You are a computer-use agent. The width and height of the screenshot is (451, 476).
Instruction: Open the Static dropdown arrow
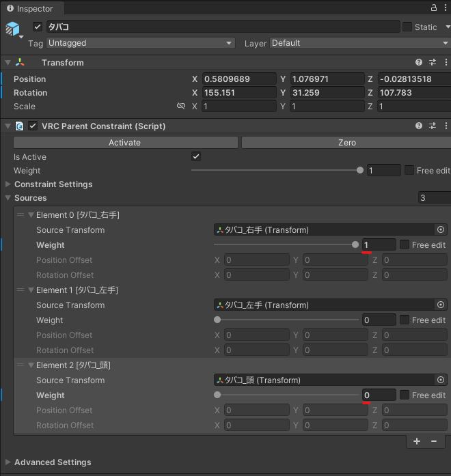(x=448, y=27)
